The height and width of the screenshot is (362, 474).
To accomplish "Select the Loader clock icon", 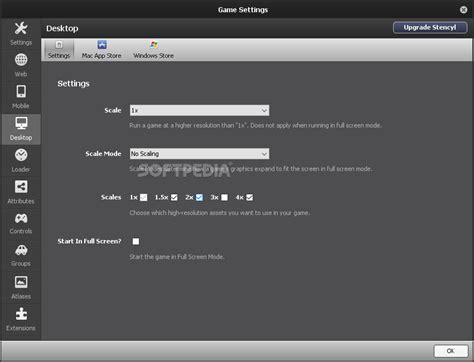I will point(21,155).
